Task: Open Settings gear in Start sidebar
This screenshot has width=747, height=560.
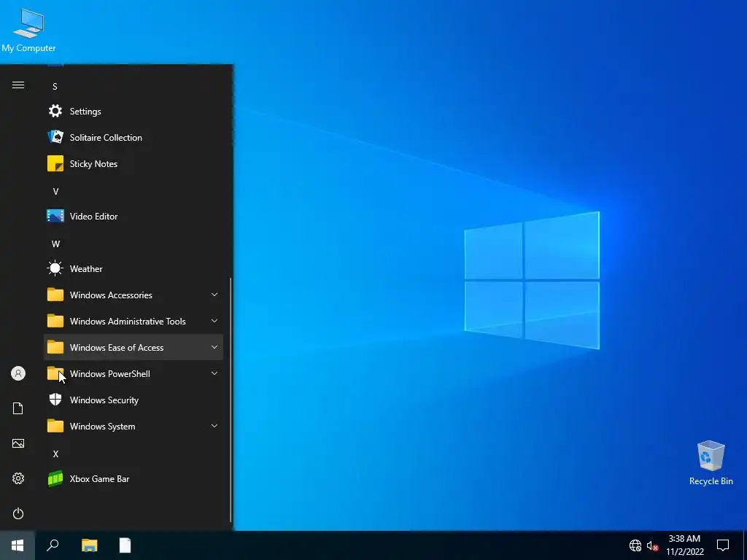Action: tap(18, 478)
